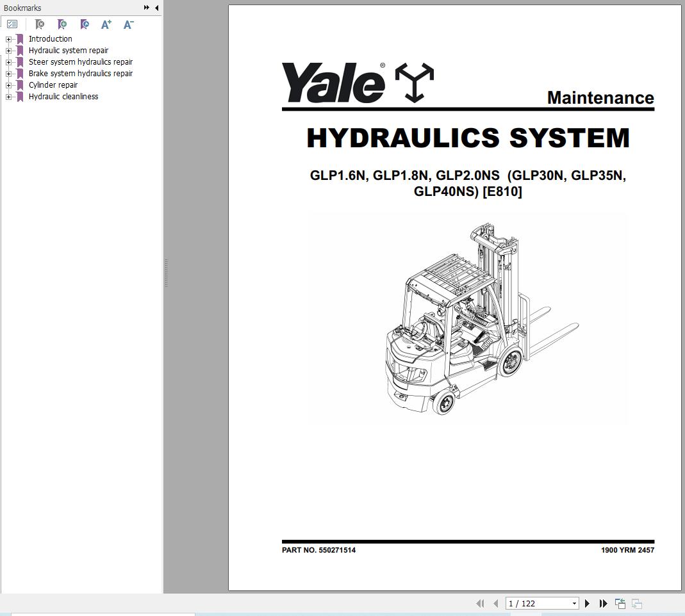685x616 pixels.
Task: Expand the Cylinder repair bookmark
Action: click(x=8, y=85)
